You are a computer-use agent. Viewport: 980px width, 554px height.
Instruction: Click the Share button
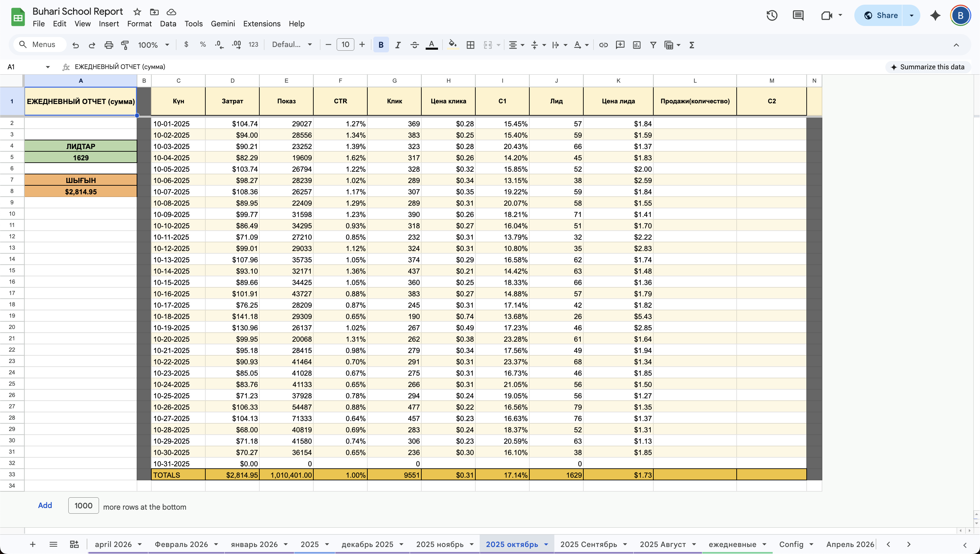click(x=881, y=16)
